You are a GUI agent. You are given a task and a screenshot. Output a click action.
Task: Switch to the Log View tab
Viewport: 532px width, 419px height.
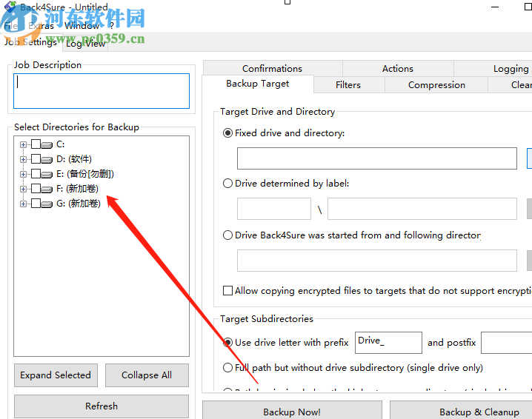[x=85, y=44]
